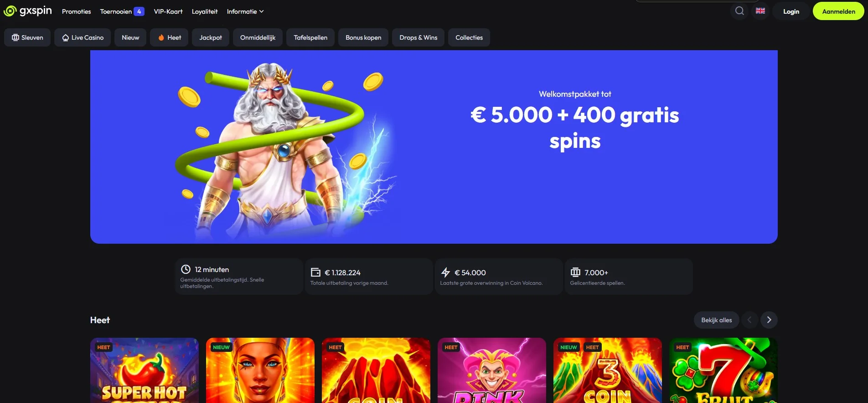Viewport: 868px width, 403px height.
Task: Open the Super Hot game thumbnail
Action: pos(145,370)
